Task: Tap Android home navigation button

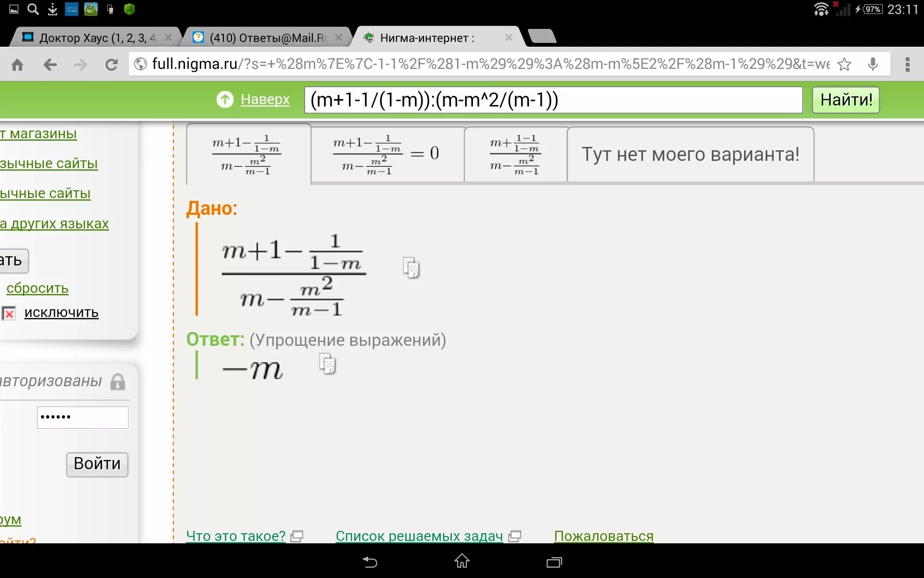Action: (x=462, y=561)
